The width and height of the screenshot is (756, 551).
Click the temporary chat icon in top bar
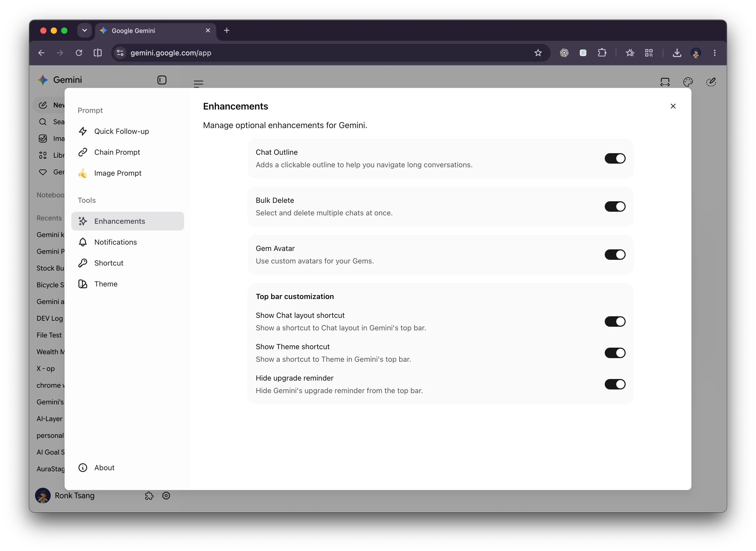coord(711,82)
